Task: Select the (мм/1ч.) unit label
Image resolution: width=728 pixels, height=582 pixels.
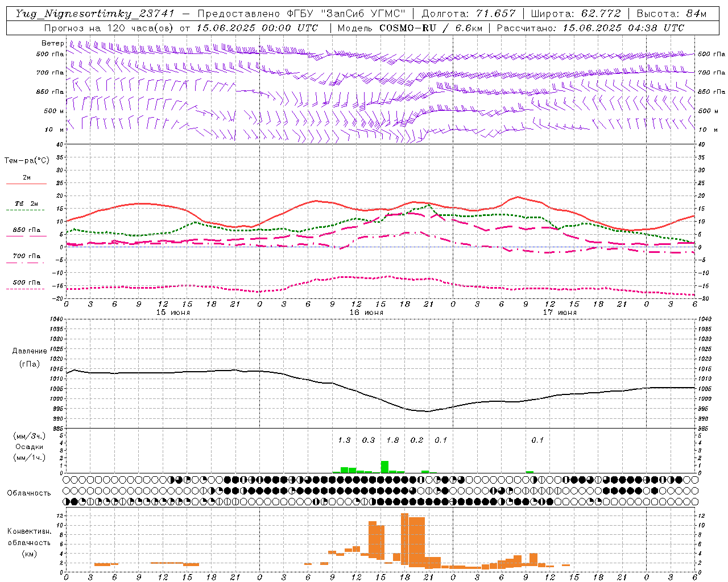Action: 30,458
